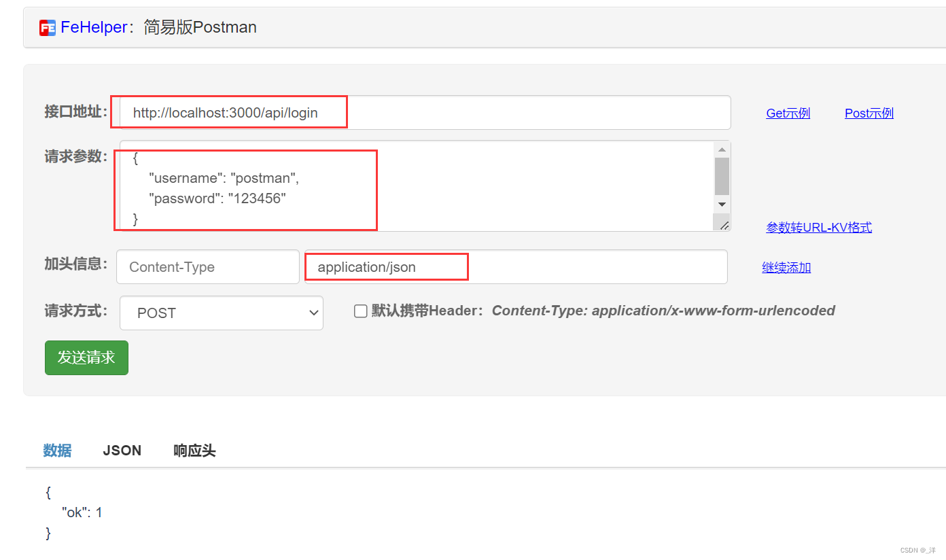Image resolution: width=946 pixels, height=560 pixels.
Task: Click inside the 请求参数 JSON textarea
Action: [416, 186]
